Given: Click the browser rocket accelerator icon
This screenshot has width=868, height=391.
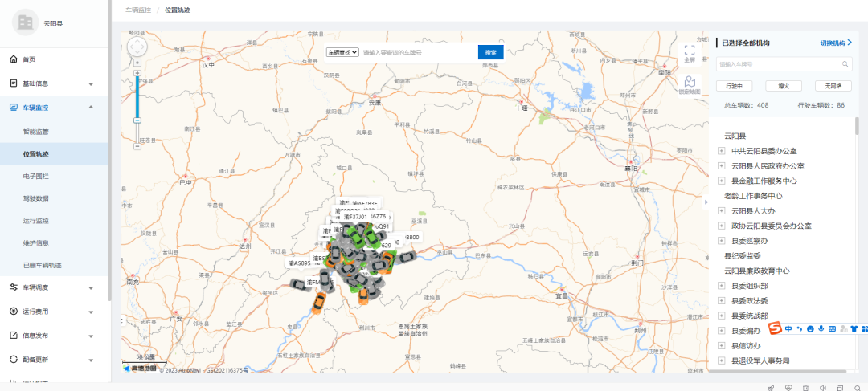Looking at the screenshot, I should point(771,388).
